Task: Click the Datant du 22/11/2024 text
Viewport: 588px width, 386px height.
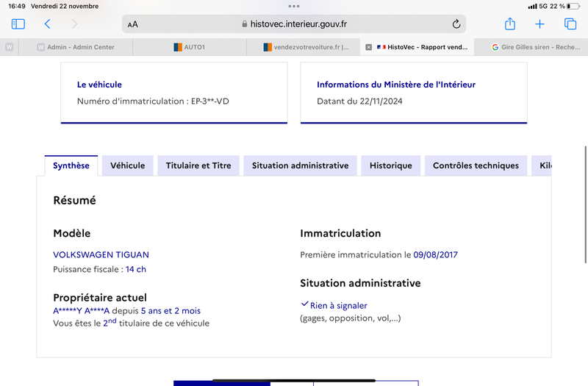Action: [359, 101]
